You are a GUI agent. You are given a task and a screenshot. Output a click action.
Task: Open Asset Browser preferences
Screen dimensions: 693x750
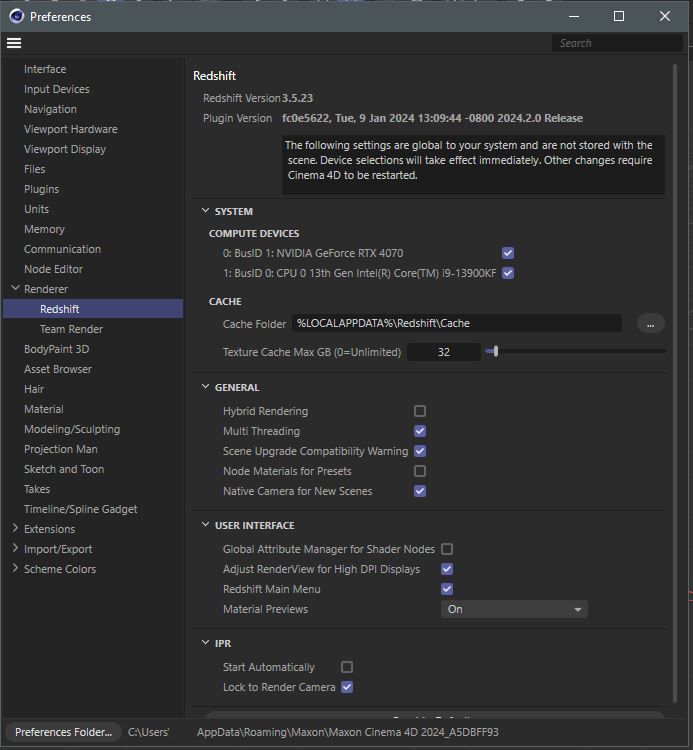pyautogui.click(x=58, y=369)
